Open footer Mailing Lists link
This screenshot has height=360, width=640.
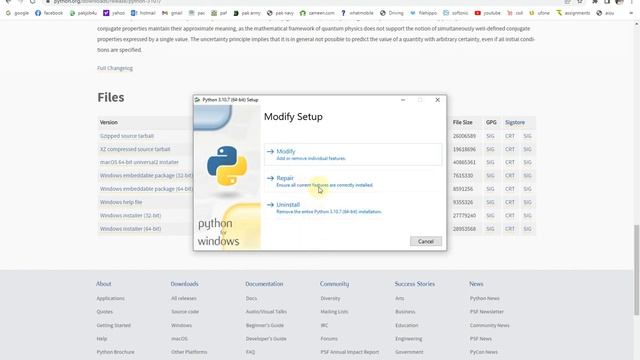click(334, 311)
